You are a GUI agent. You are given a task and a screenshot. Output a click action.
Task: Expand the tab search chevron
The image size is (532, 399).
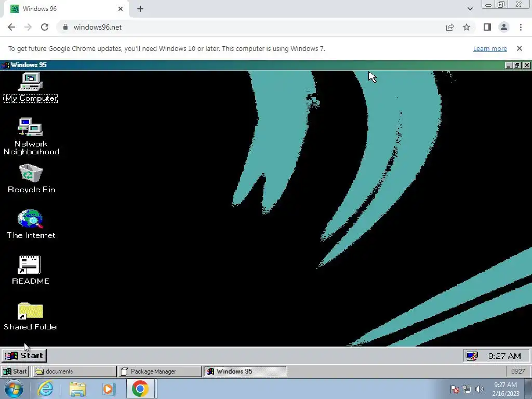pos(470,9)
